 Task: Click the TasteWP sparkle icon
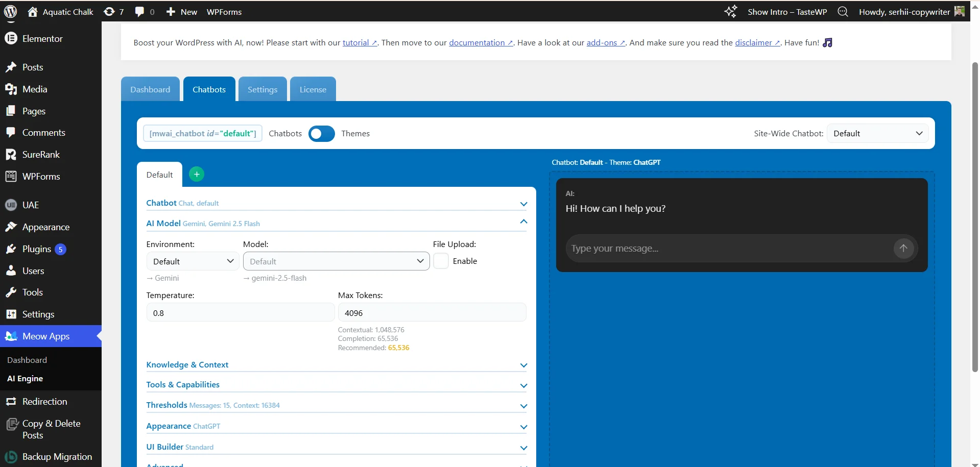731,11
